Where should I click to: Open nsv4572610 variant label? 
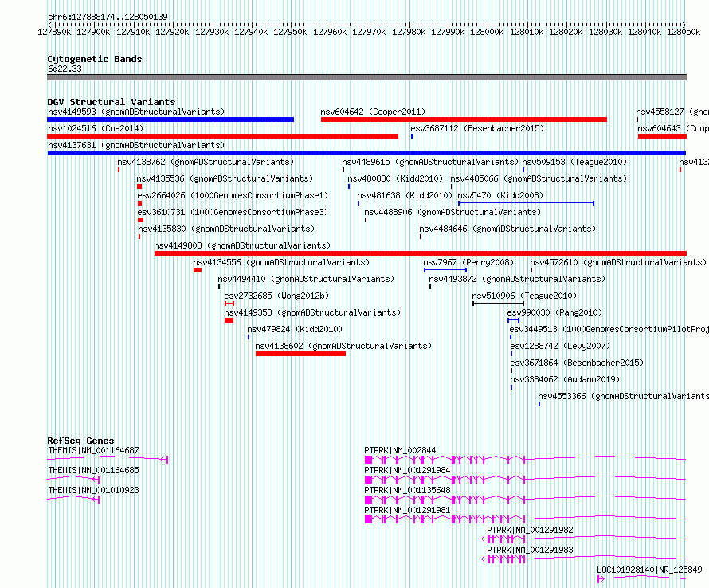coord(617,262)
